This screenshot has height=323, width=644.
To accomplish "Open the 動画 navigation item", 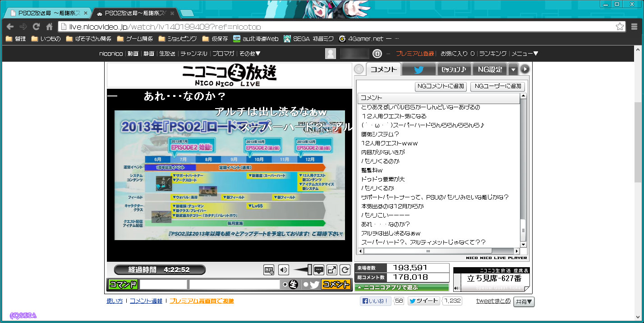I will pos(133,54).
